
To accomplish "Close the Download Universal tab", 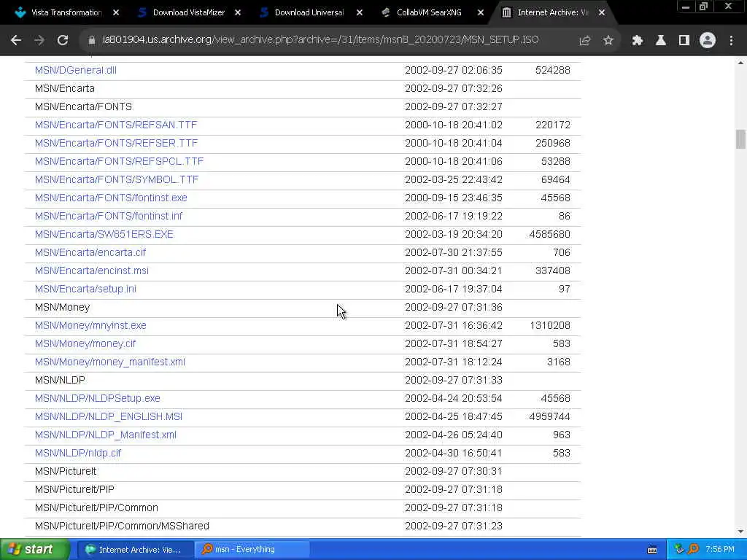I will (360, 12).
